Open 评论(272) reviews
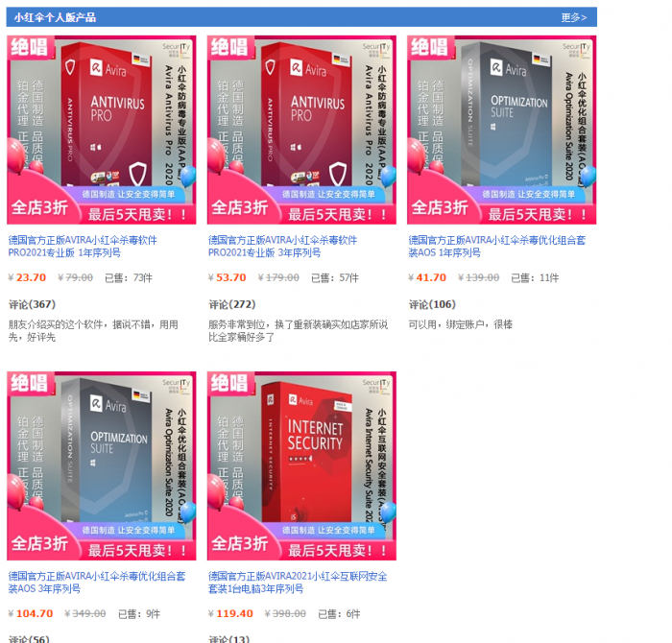 [232, 304]
